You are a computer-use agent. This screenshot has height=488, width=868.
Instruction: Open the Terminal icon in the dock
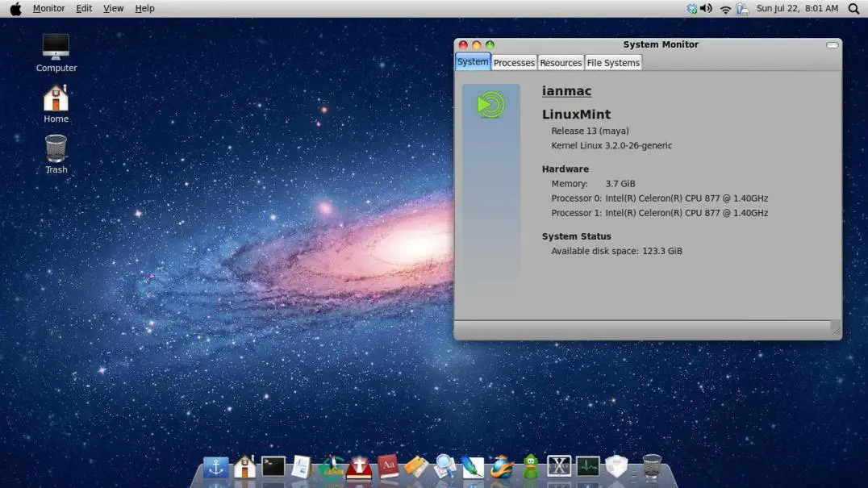point(273,466)
